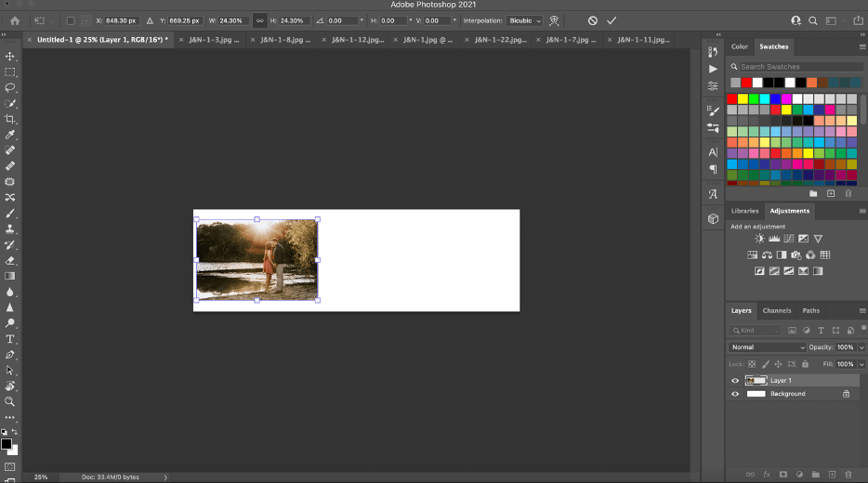868x483 pixels.
Task: Open the Kind filter dropdown
Action: (755, 331)
